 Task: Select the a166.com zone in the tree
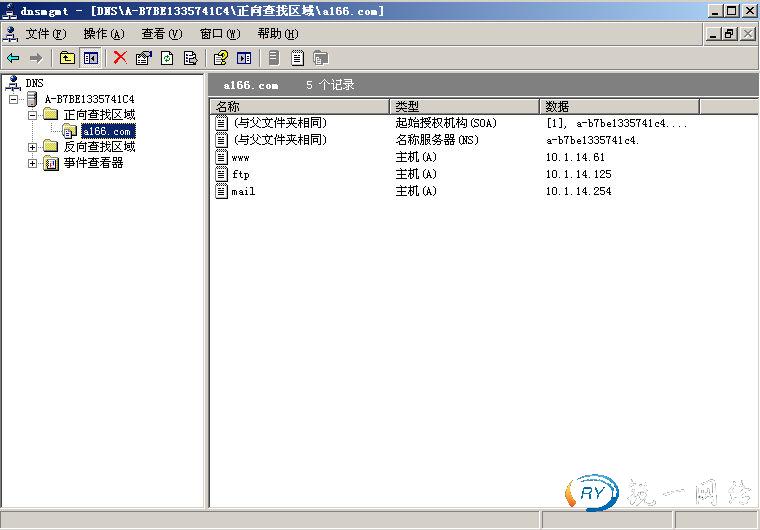pyautogui.click(x=108, y=131)
